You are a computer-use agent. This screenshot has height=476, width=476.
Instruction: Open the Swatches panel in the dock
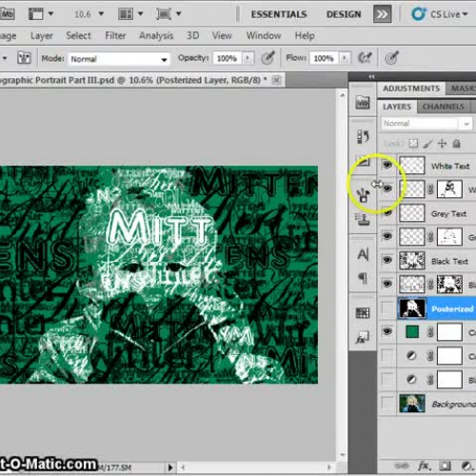pos(363,313)
